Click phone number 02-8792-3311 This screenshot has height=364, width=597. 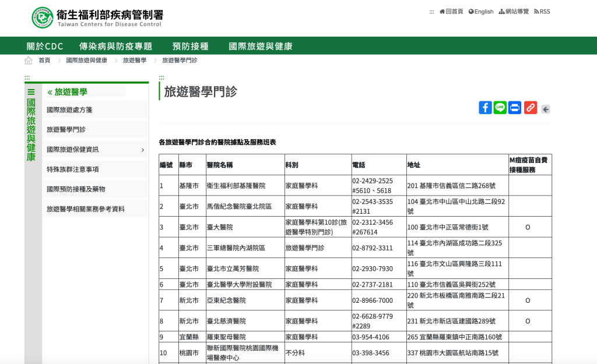(x=373, y=248)
